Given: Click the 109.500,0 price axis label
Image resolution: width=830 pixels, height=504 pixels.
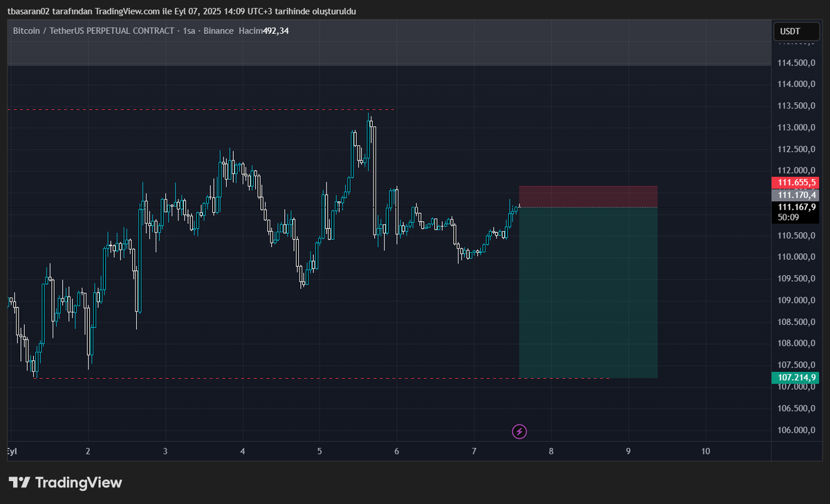Looking at the screenshot, I should point(797,279).
